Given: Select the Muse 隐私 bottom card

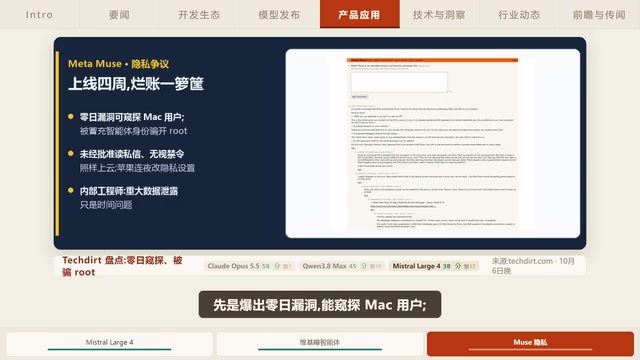Looking at the screenshot, I should pos(530,343).
